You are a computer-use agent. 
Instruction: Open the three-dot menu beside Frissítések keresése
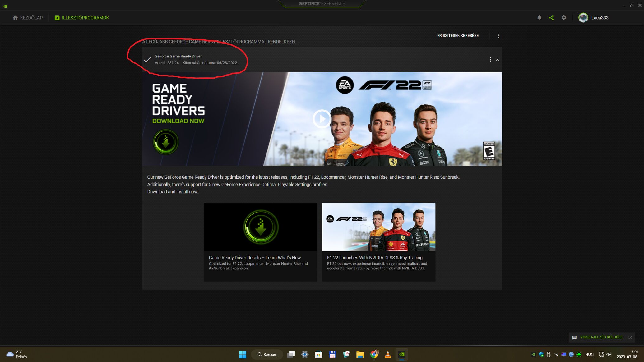click(x=498, y=36)
